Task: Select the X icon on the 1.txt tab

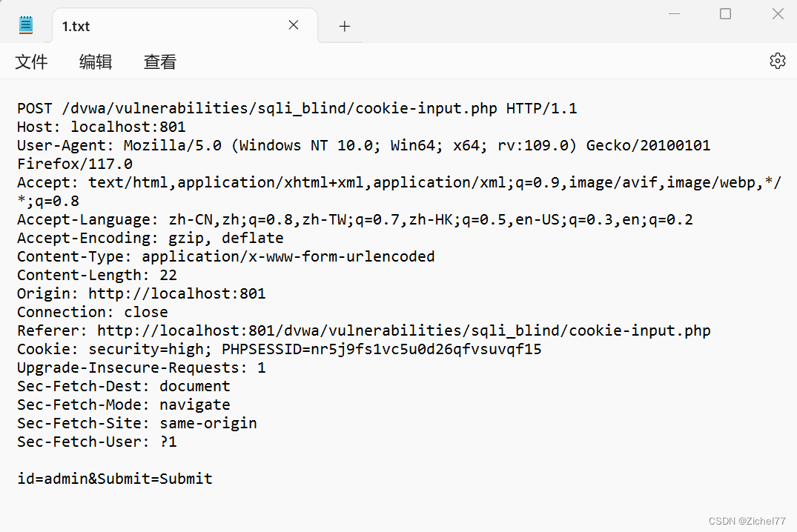Action: (293, 24)
